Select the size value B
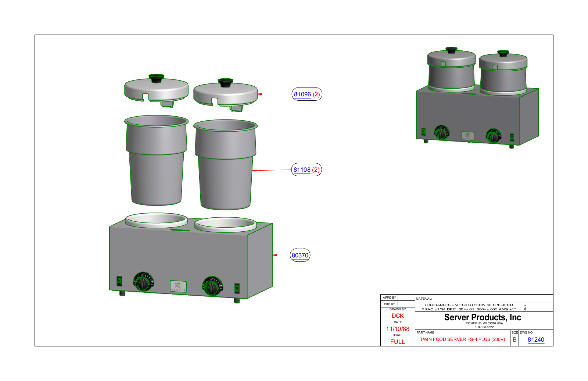The height and width of the screenshot is (381, 588). coord(514,340)
